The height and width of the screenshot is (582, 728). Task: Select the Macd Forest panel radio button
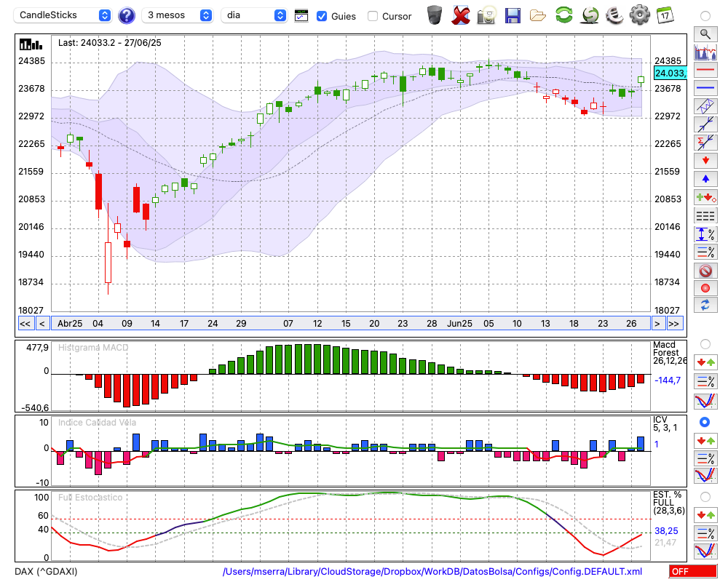705,344
